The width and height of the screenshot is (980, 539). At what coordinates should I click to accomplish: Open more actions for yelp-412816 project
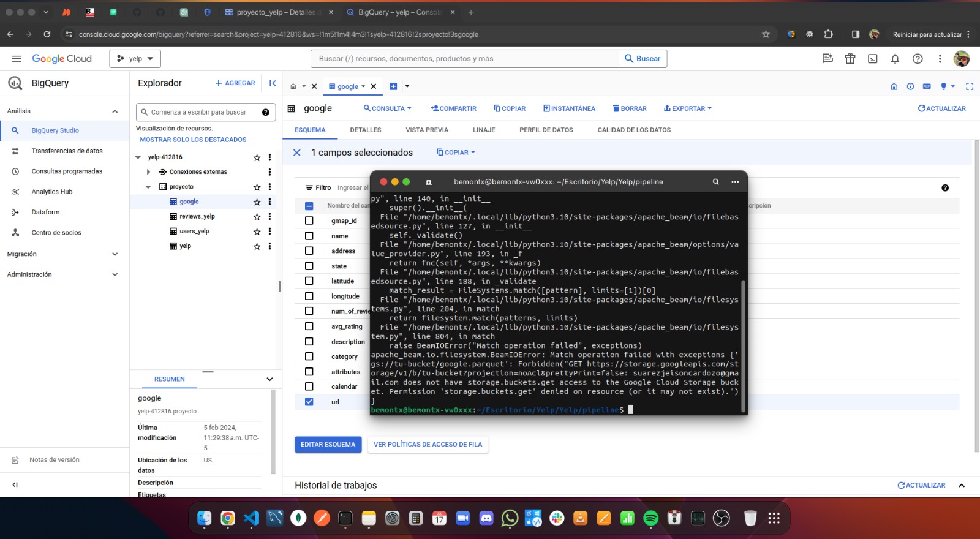coord(269,157)
